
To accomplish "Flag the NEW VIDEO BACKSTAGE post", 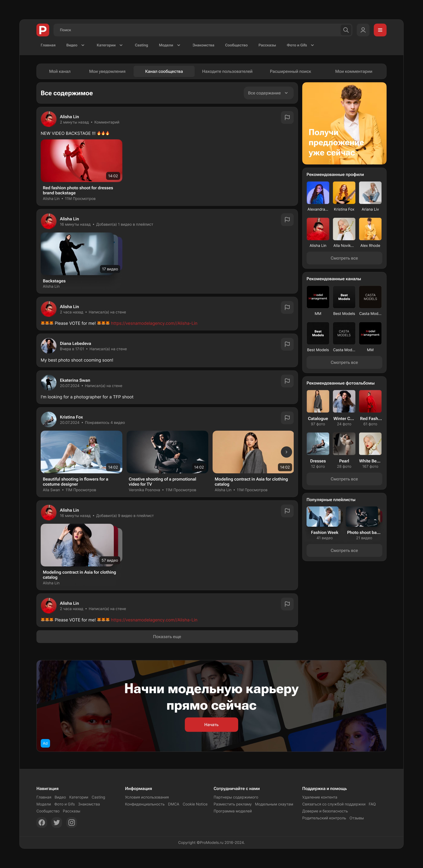I will tap(287, 118).
